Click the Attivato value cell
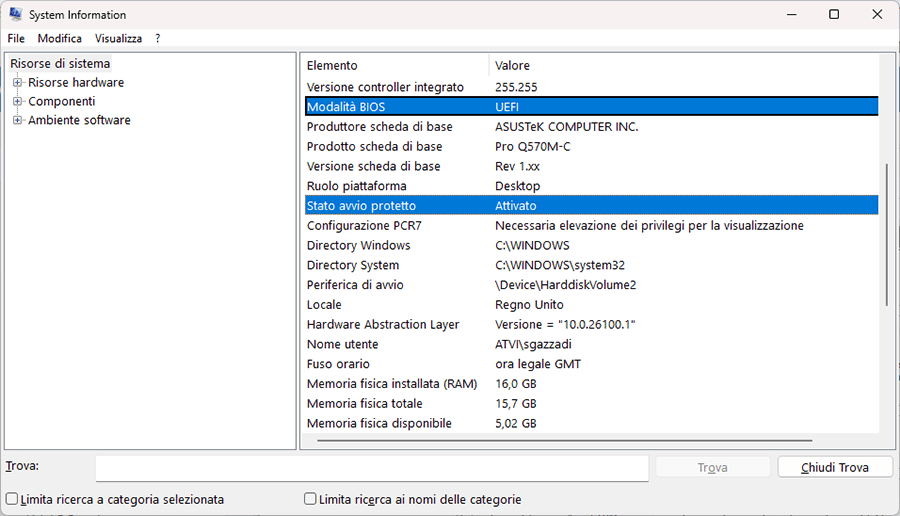Screen dimensions: 900x516 (515, 205)
